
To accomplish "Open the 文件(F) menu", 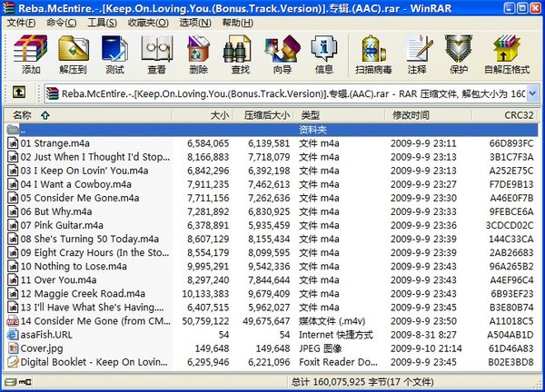I will pyautogui.click(x=21, y=23).
